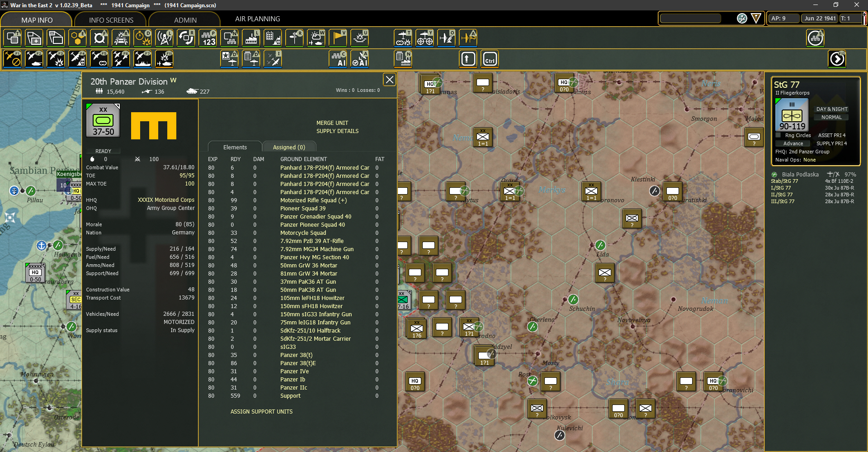The image size is (868, 452).
Task: Click the AI icon marked C
Action: (338, 59)
